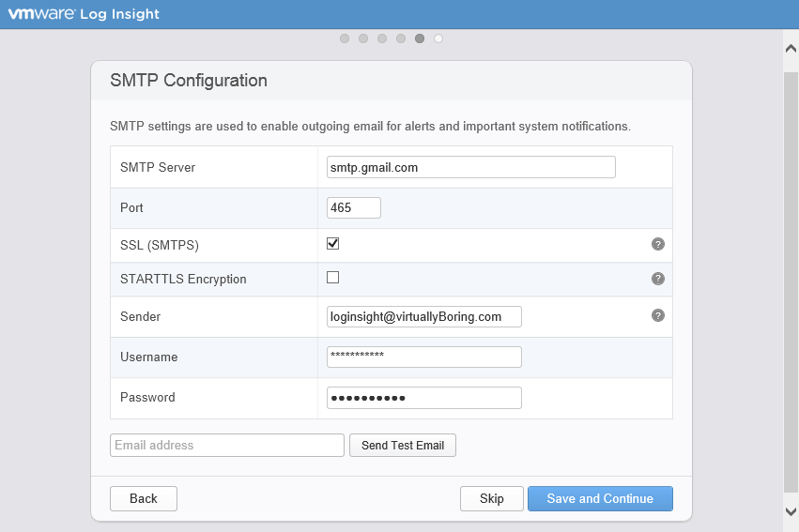Enable the STARTTLS Encryption checkbox
The image size is (799, 532).
point(332,278)
